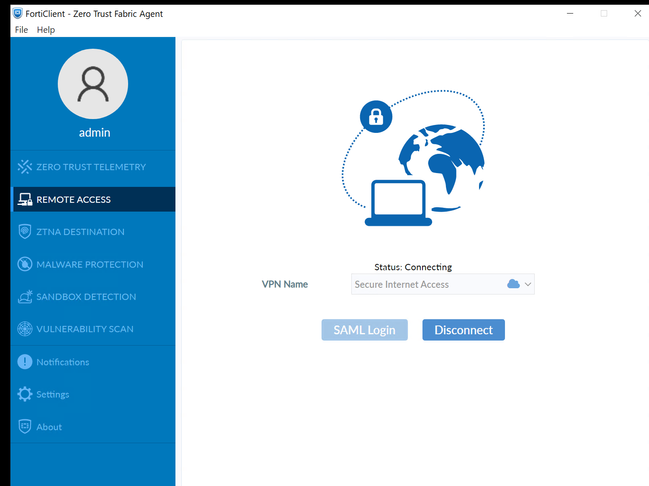This screenshot has width=649, height=486.
Task: Click the Disconnect button
Action: pos(464,330)
